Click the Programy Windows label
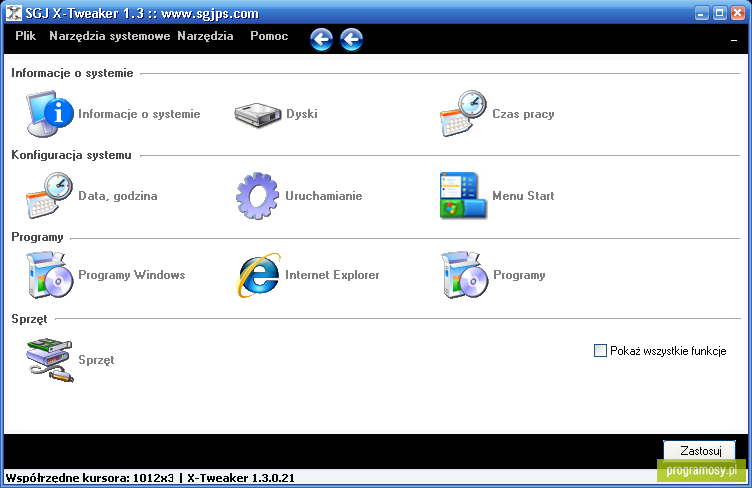Image resolution: width=752 pixels, height=488 pixels. pyautogui.click(x=132, y=275)
